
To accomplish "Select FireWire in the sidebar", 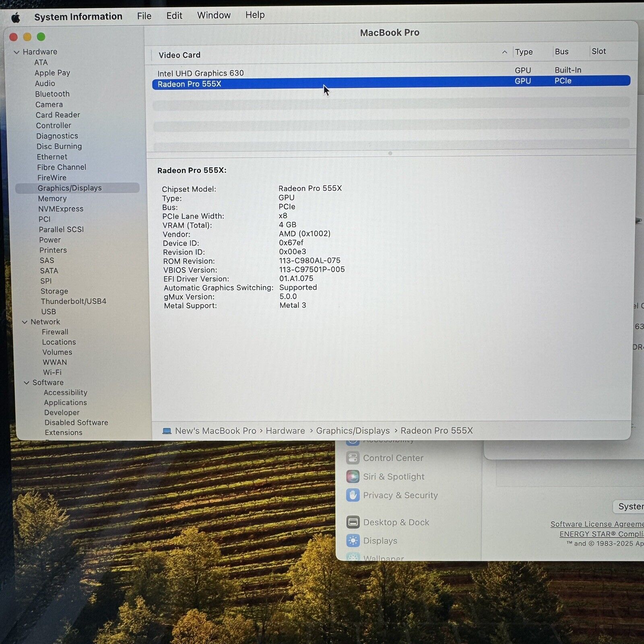I will click(52, 178).
